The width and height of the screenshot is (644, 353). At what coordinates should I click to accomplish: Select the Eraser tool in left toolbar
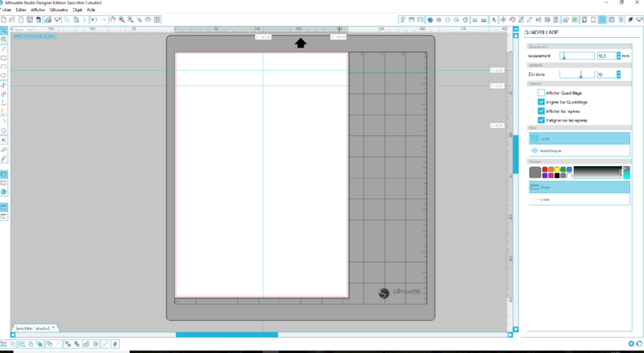pyautogui.click(x=4, y=150)
